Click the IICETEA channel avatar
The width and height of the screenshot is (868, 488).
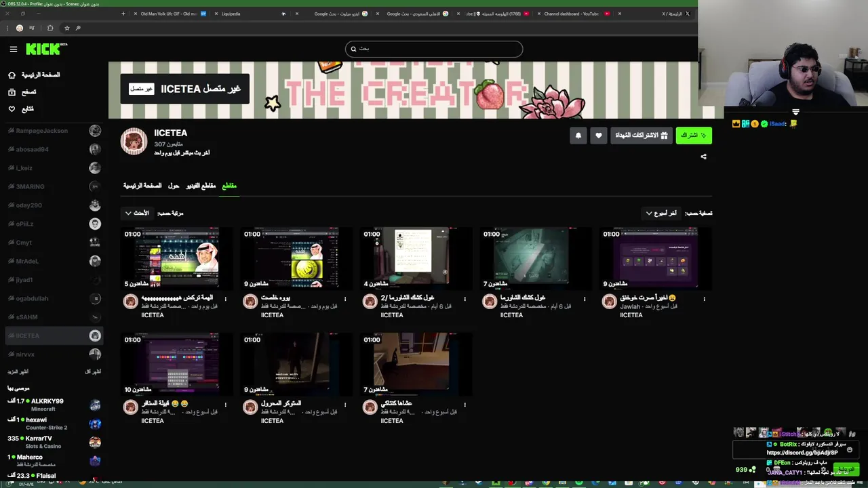[134, 142]
